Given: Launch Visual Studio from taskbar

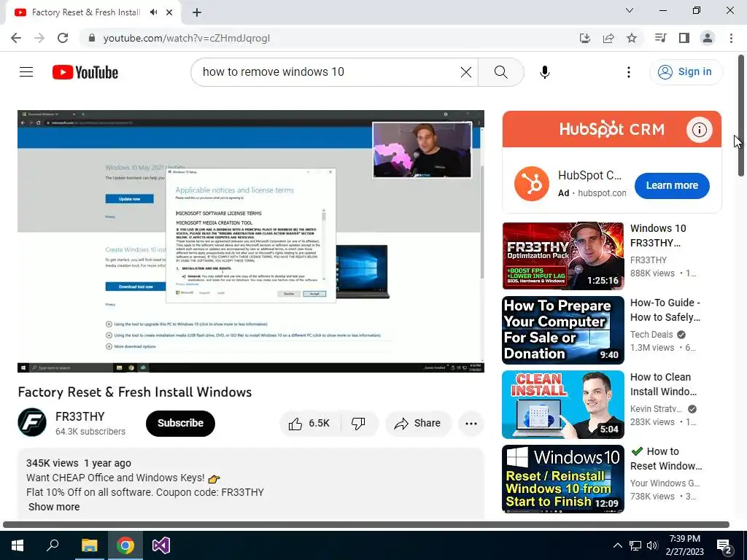Looking at the screenshot, I should click(x=161, y=545).
